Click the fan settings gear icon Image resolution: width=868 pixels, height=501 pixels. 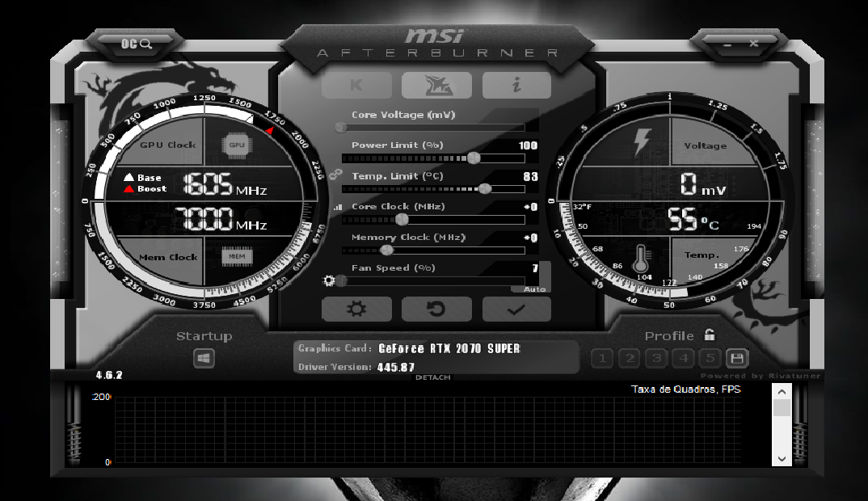click(330, 280)
